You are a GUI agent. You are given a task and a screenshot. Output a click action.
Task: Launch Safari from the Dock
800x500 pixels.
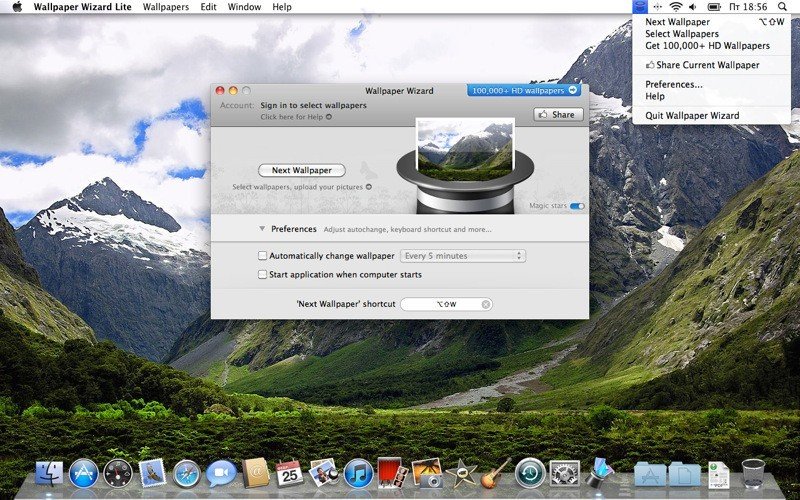(x=187, y=473)
